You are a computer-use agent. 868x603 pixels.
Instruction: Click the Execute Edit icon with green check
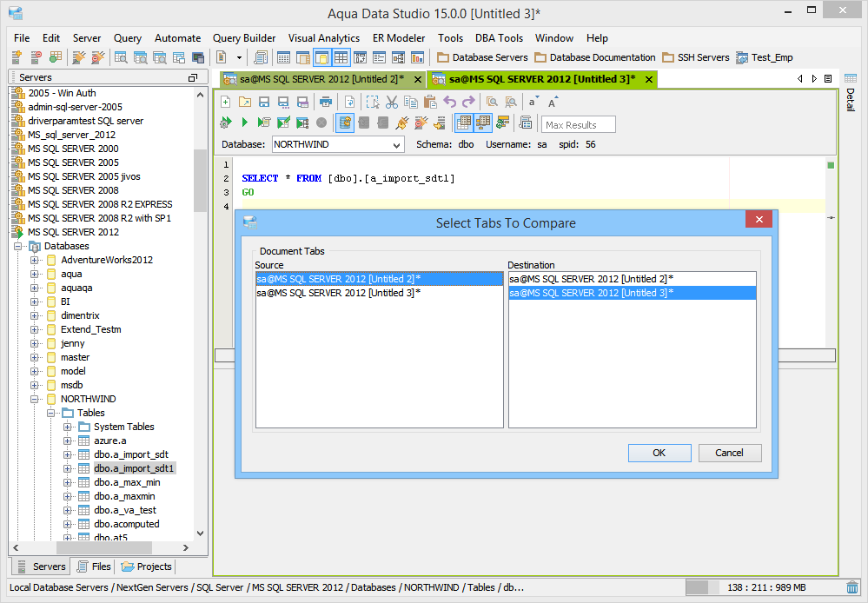pos(283,123)
